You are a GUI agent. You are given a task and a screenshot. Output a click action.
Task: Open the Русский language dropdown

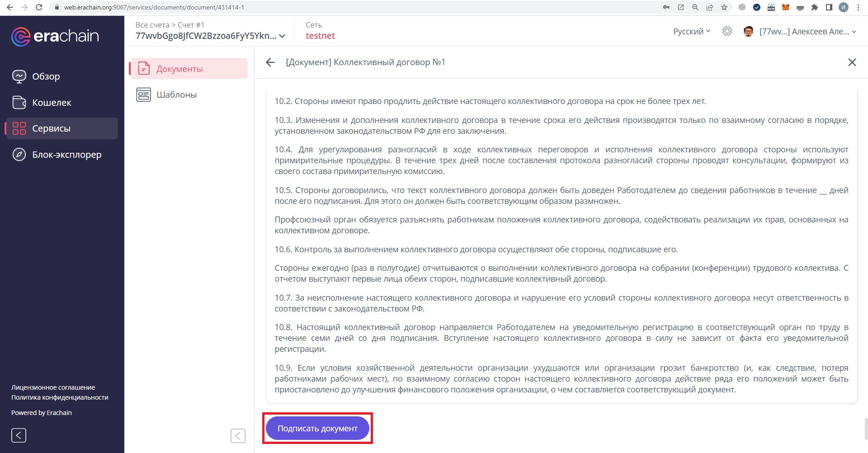tap(690, 31)
